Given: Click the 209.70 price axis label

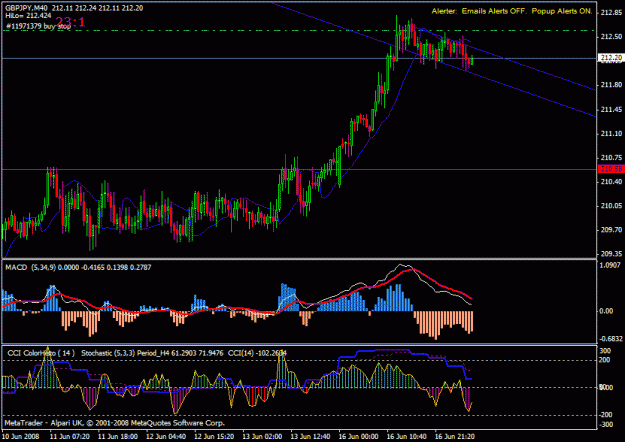Looking at the screenshot, I should tap(611, 230).
